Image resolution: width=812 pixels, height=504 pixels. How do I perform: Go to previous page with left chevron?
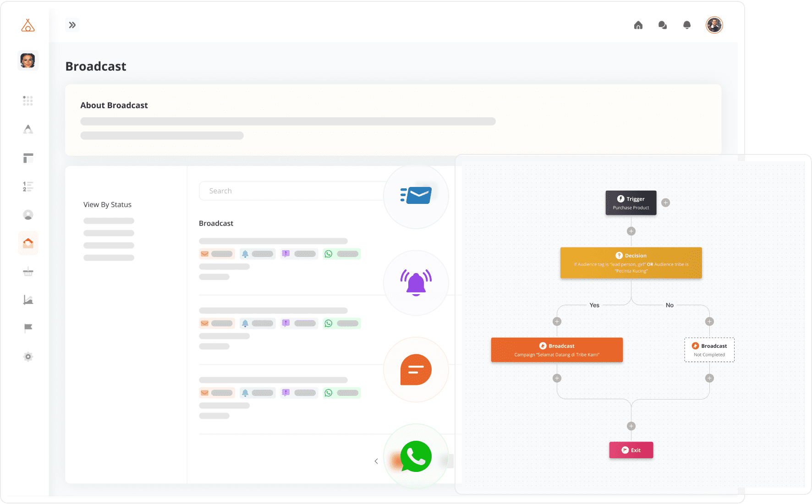[376, 461]
